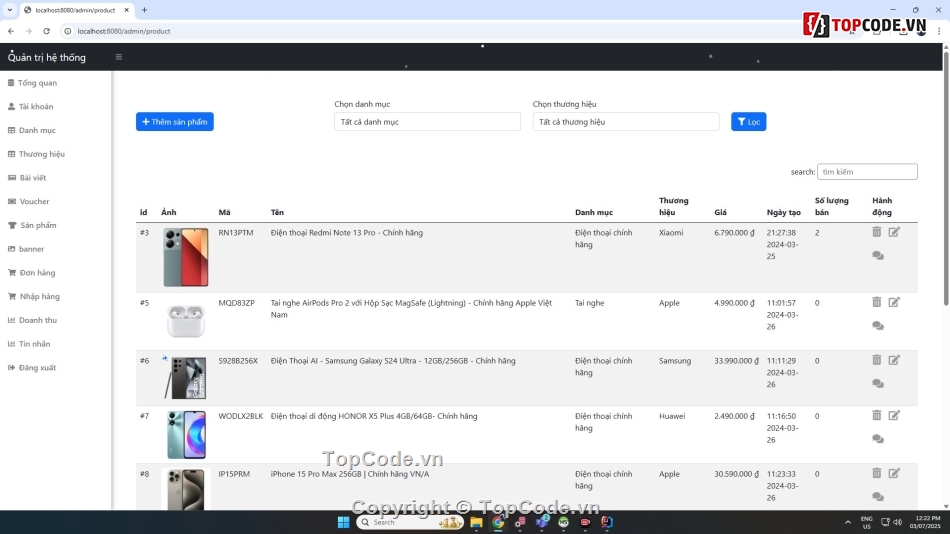Open comments for AirPods Pro 2

(x=878, y=326)
